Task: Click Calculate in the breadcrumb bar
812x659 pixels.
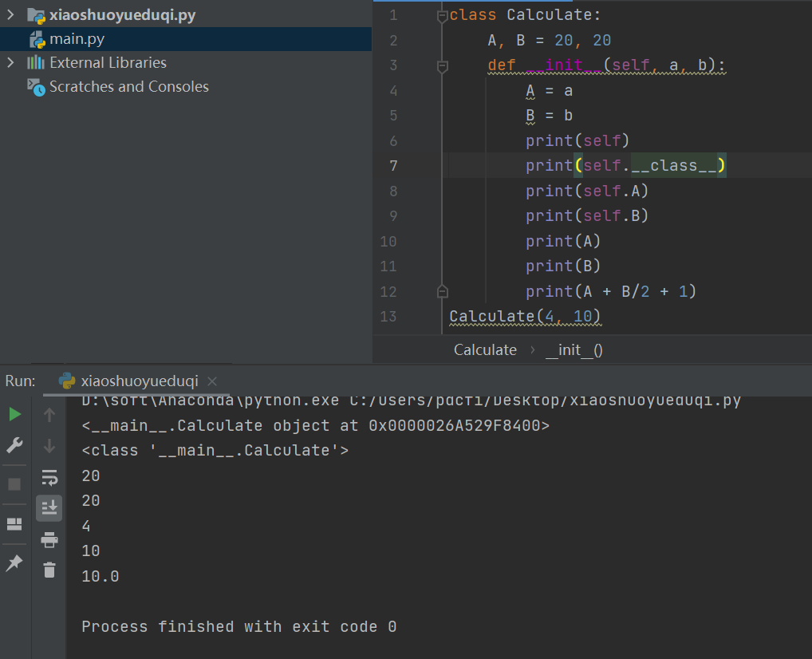Action: click(485, 350)
